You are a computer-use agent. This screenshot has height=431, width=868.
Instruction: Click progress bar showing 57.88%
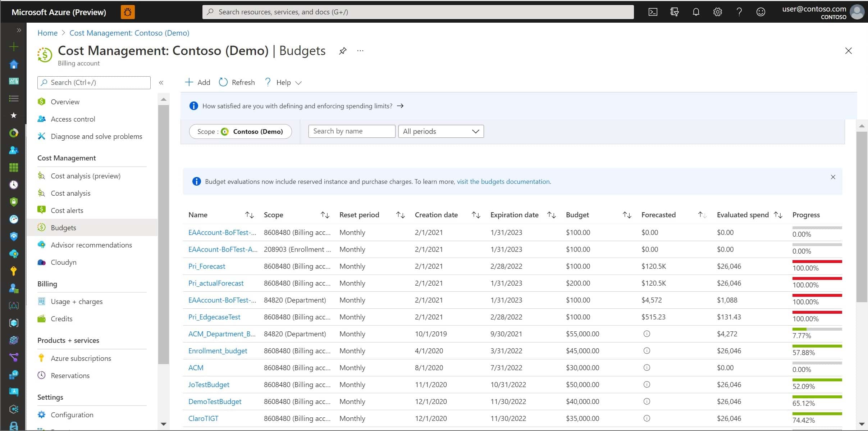point(817,346)
